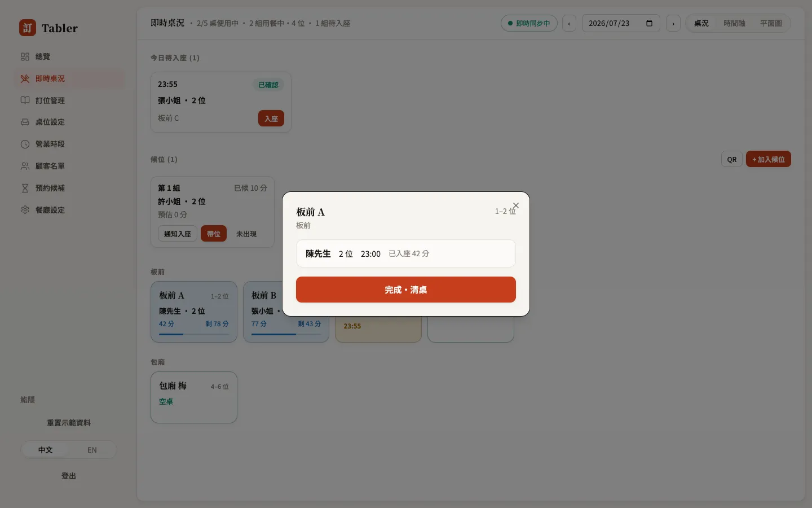Click 登出 in sidebar

tap(69, 476)
